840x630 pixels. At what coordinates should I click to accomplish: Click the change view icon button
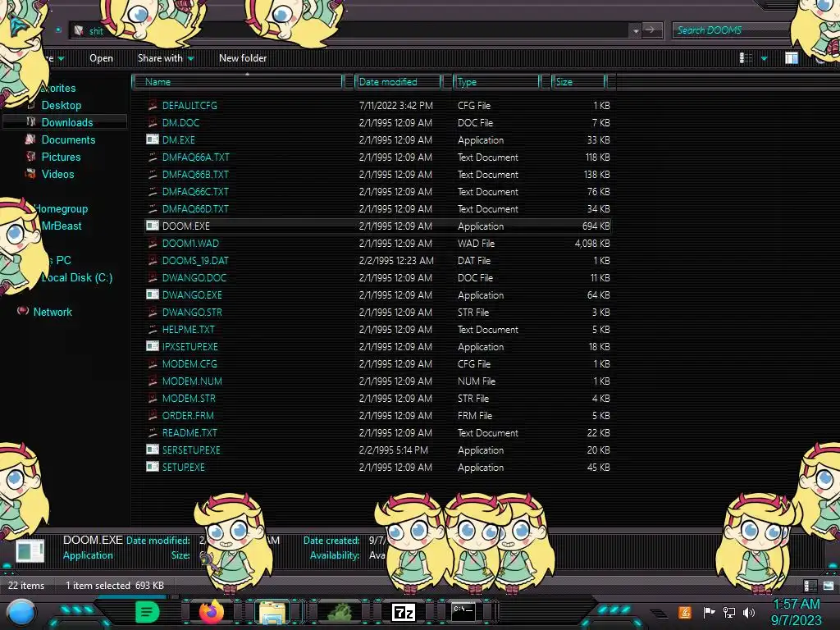pyautogui.click(x=746, y=58)
